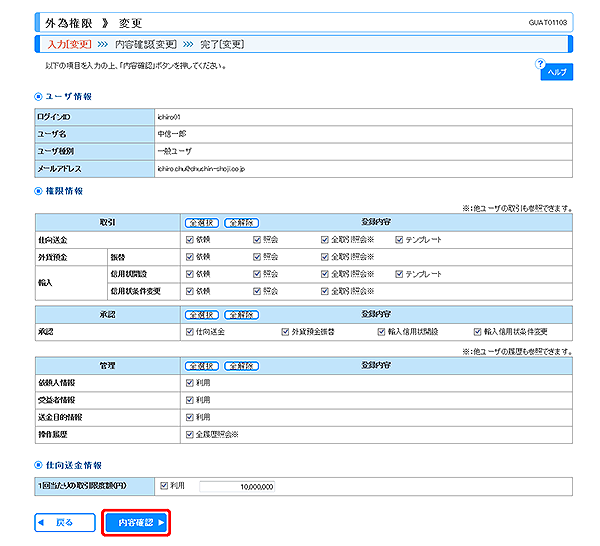Click the login ID value ichiro01
Screen dimensions: 600x546
click(169, 117)
